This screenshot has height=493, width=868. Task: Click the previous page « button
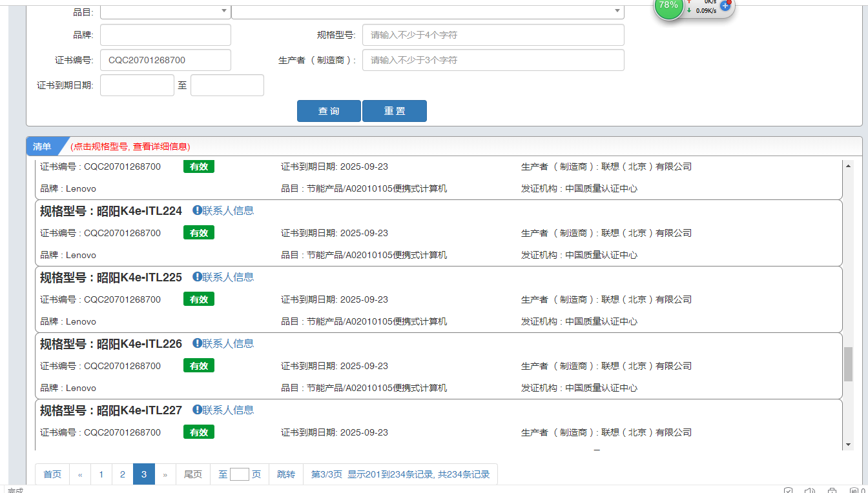point(80,474)
